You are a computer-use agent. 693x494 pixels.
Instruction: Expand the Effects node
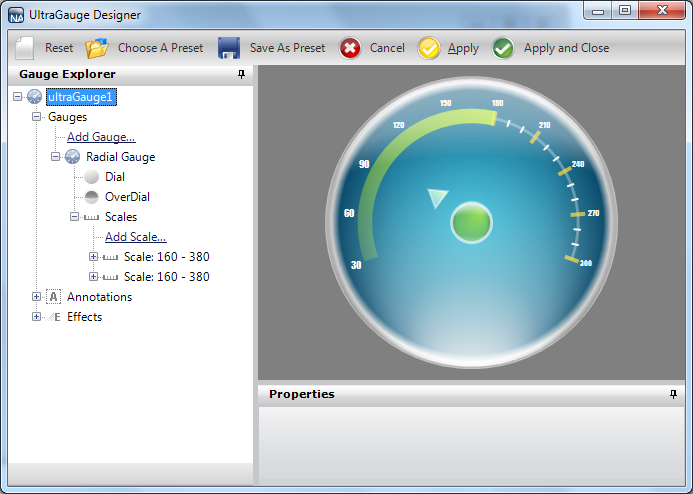[x=37, y=317]
